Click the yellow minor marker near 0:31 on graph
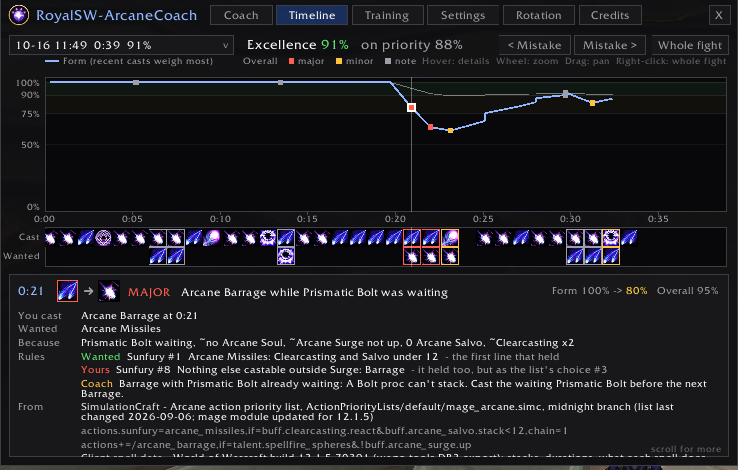Viewport: 738px width, 470px height. (x=592, y=103)
